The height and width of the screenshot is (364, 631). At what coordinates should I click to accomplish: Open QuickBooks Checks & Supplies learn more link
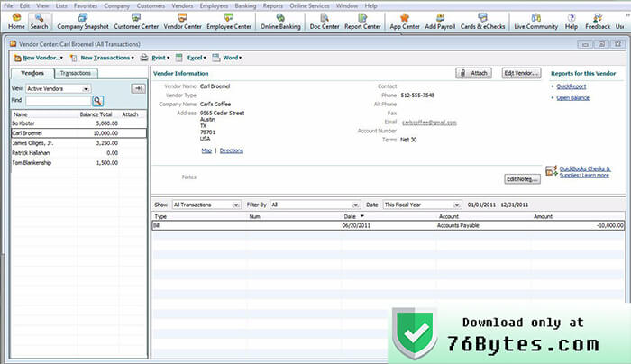[x=585, y=172]
